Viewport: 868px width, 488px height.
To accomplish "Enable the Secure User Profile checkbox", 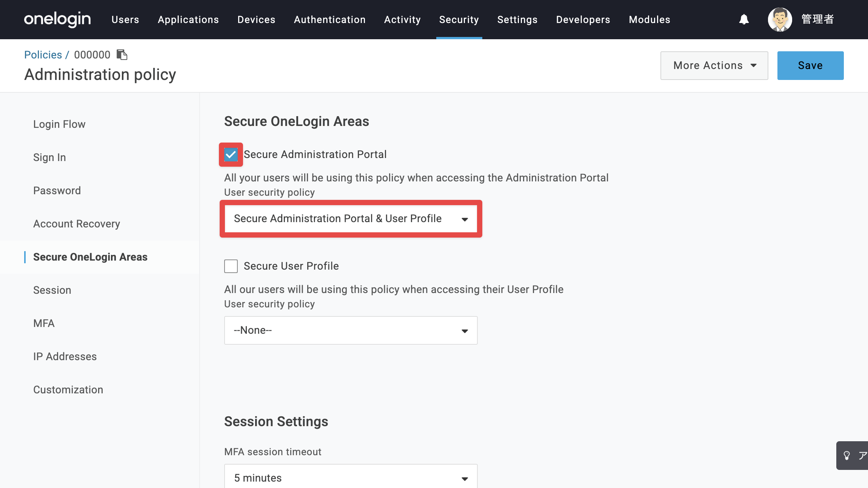I will (231, 266).
